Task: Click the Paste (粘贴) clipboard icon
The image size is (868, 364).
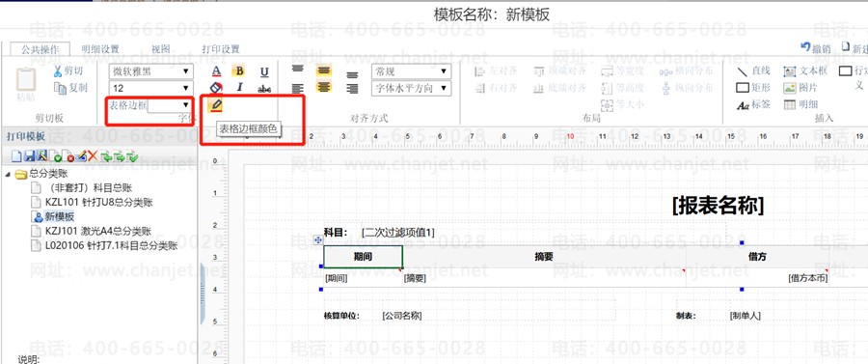Action: click(25, 80)
